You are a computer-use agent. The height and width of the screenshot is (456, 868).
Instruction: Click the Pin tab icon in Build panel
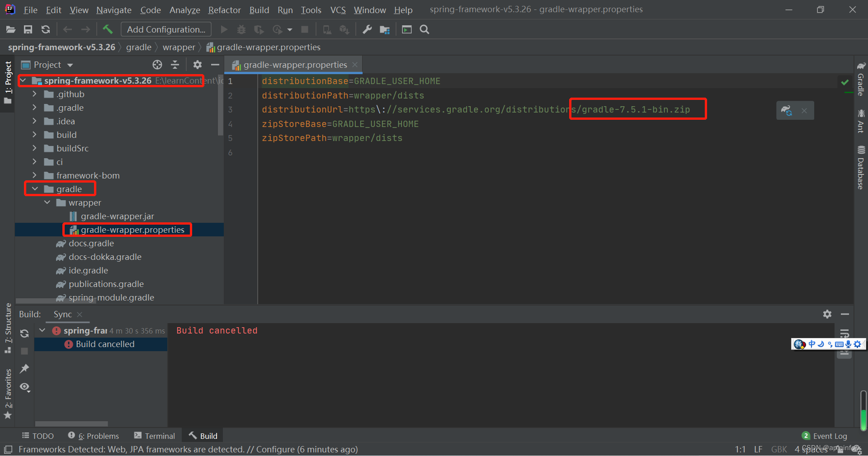(x=24, y=369)
